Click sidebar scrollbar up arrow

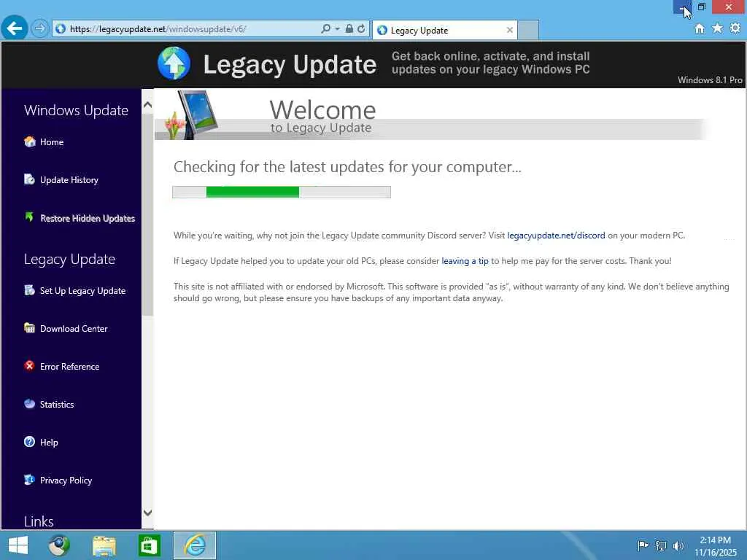point(147,105)
